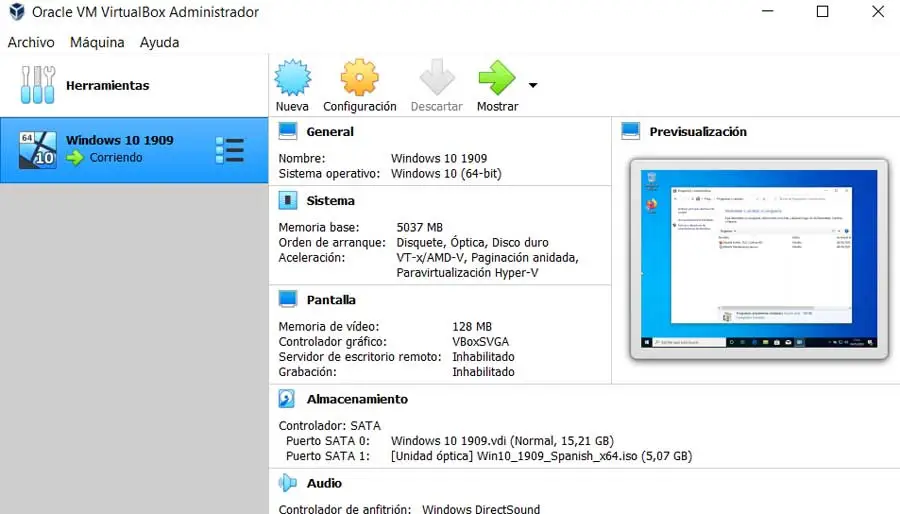
Task: Click the Nueva toolbar icon
Action: 293,77
